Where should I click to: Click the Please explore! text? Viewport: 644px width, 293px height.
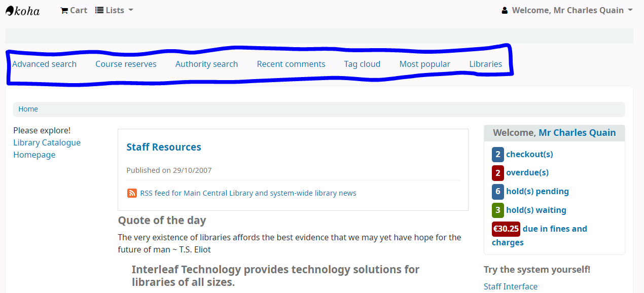42,130
